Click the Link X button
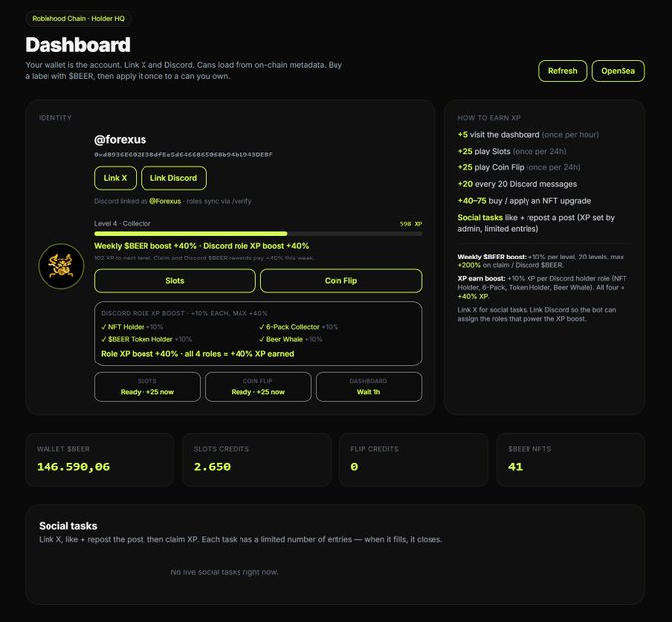The width and height of the screenshot is (672, 622). 115,178
